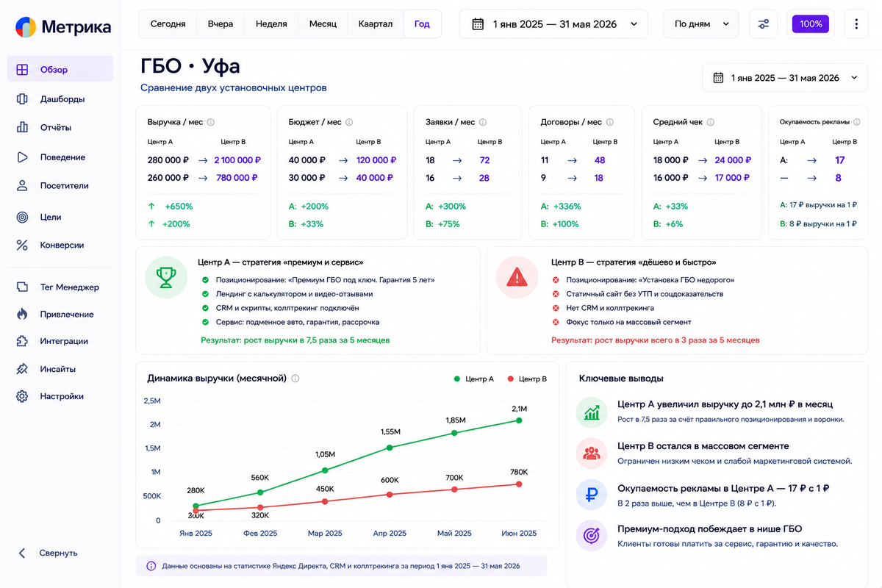Expand the date picker beside ГБО • Уфа
The image size is (882, 588).
pyautogui.click(x=785, y=78)
